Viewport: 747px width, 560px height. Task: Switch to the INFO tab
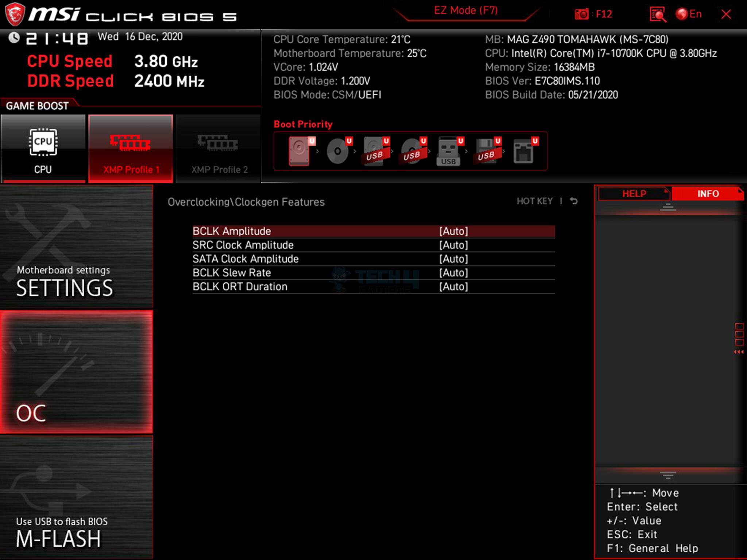click(x=708, y=194)
